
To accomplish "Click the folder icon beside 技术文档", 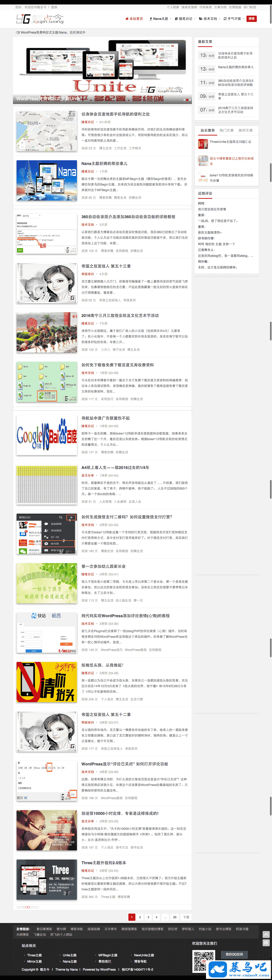I will pyautogui.click(x=200, y=19).
